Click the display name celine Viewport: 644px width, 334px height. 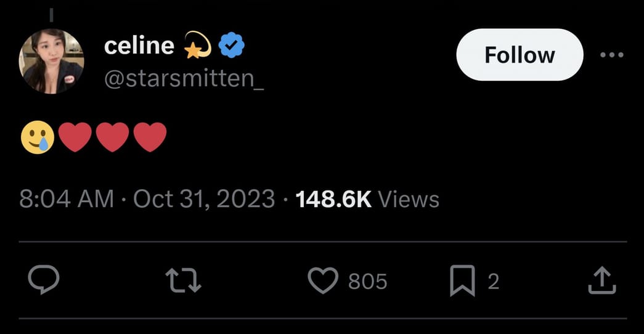coord(139,46)
